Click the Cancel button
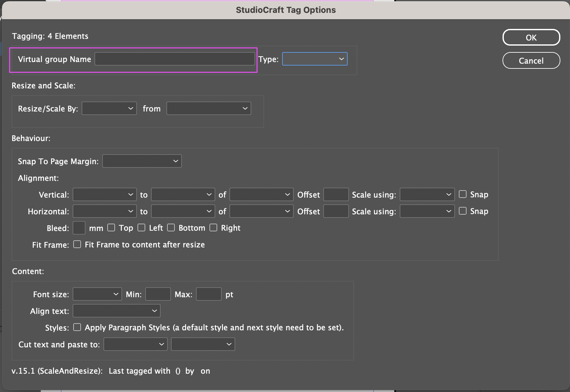 (x=531, y=61)
